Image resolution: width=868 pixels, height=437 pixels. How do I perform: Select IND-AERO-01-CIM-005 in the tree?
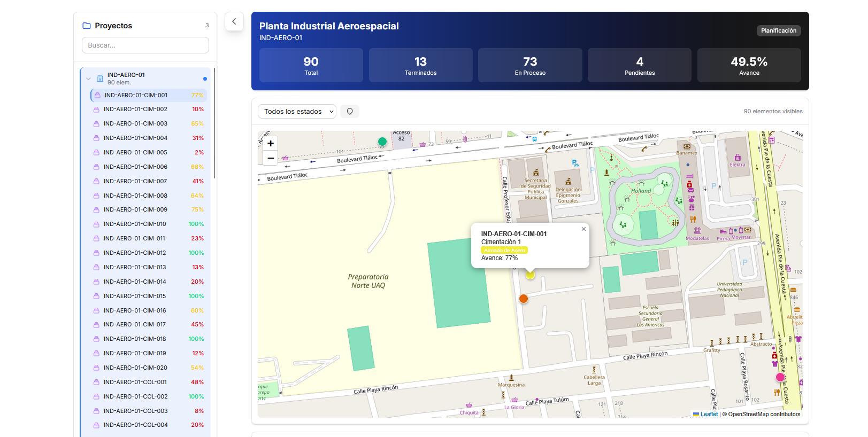point(135,153)
